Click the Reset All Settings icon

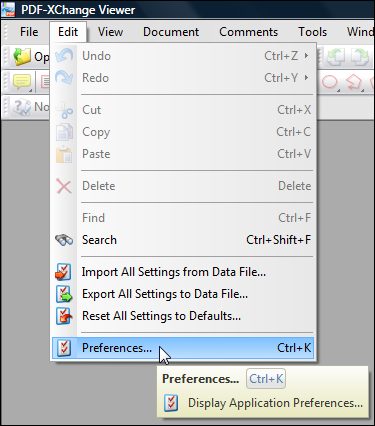tap(64, 316)
